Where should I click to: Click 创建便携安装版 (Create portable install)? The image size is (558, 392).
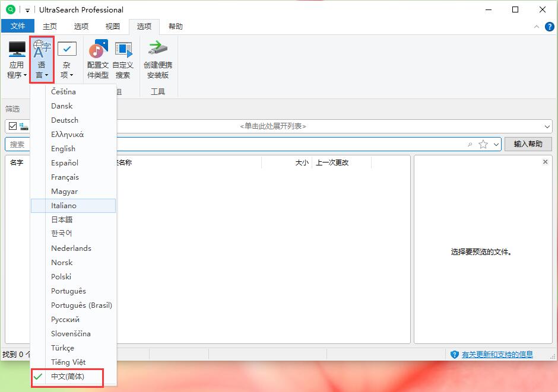158,59
